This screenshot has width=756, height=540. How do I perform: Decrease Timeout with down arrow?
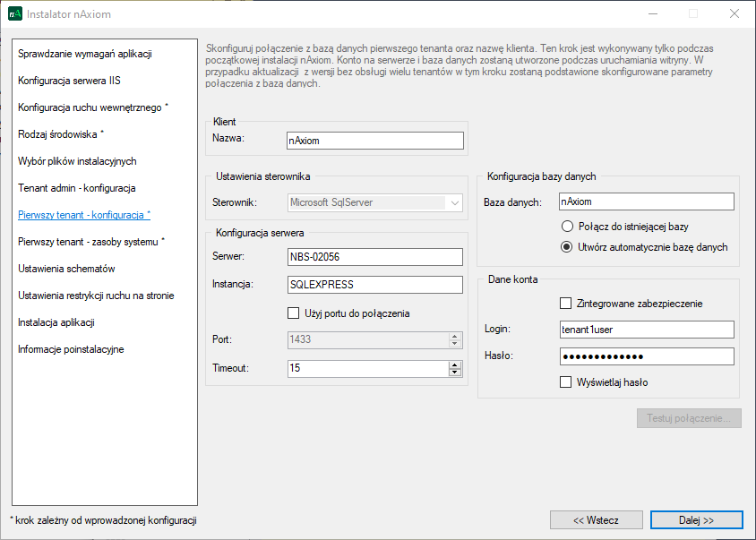click(455, 373)
